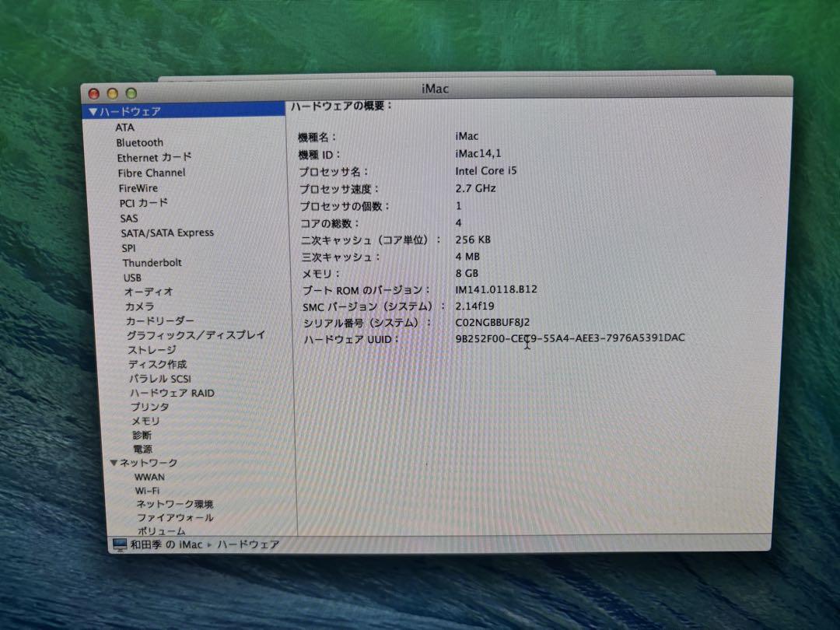Open the PCI カード entry

click(144, 203)
